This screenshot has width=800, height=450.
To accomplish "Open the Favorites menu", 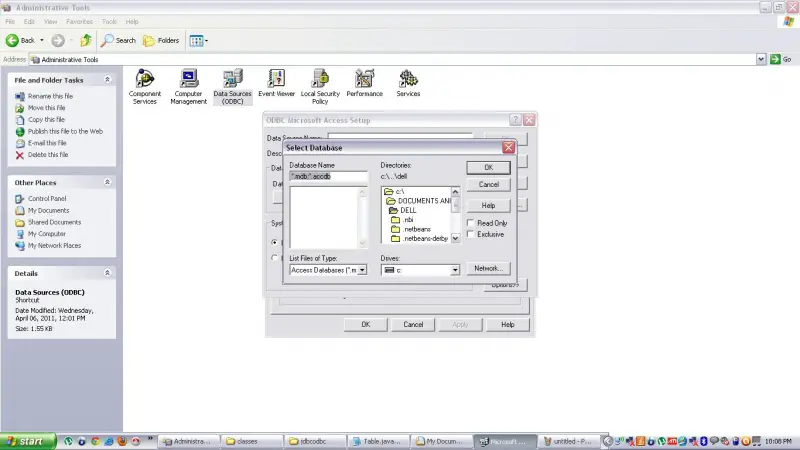I will click(80, 21).
